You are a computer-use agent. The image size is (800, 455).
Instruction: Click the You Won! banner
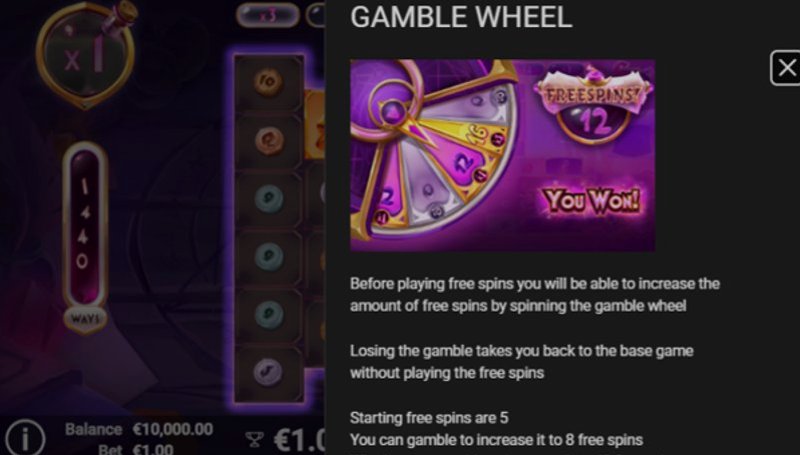[592, 200]
